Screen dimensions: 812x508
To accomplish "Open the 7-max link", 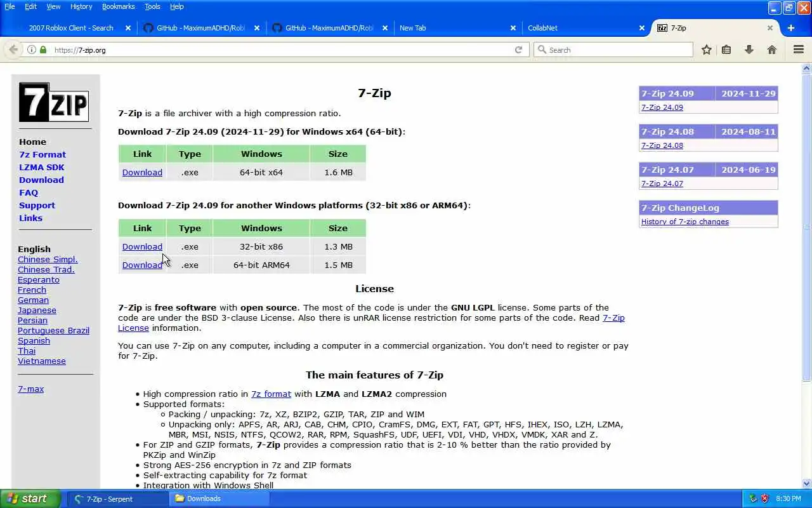I will click(x=30, y=389).
